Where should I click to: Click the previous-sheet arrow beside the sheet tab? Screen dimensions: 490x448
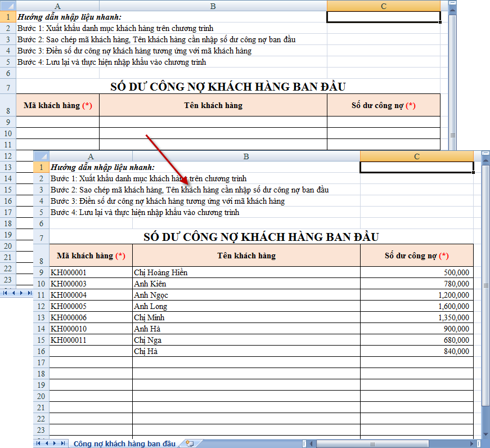(x=47, y=443)
